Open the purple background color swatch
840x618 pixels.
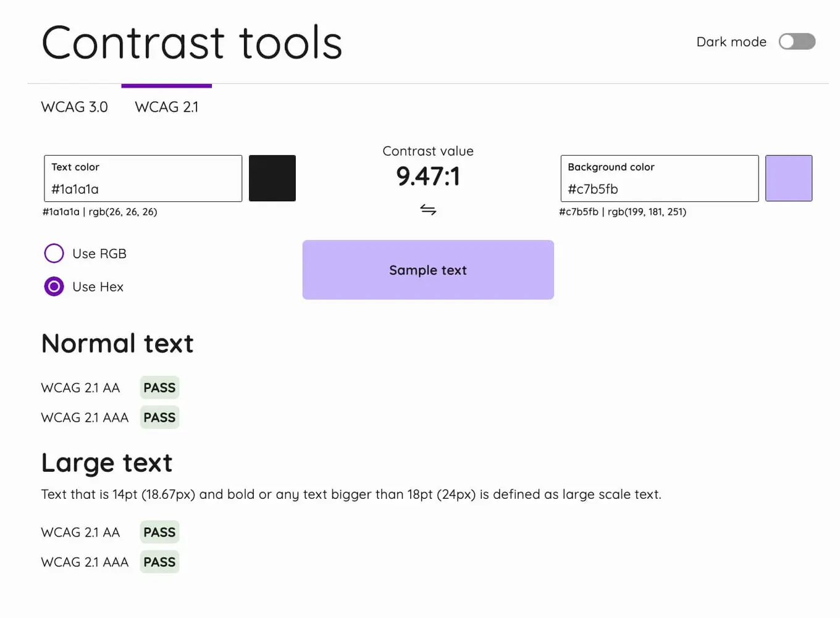click(789, 178)
